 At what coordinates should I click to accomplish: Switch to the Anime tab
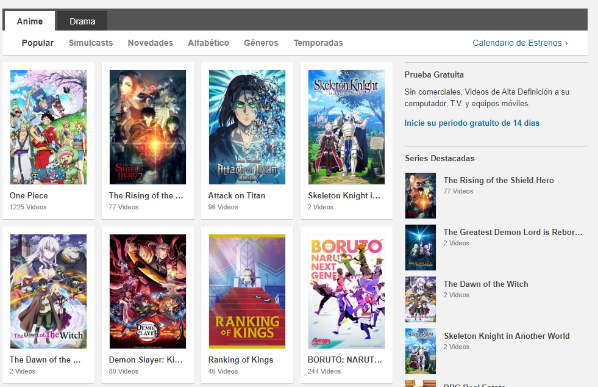(x=29, y=21)
